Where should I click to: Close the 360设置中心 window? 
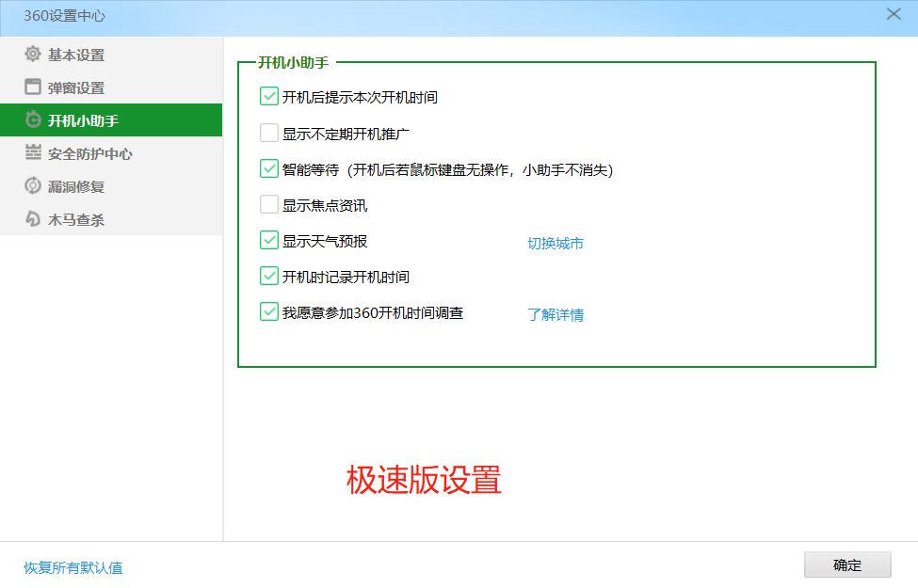(894, 14)
